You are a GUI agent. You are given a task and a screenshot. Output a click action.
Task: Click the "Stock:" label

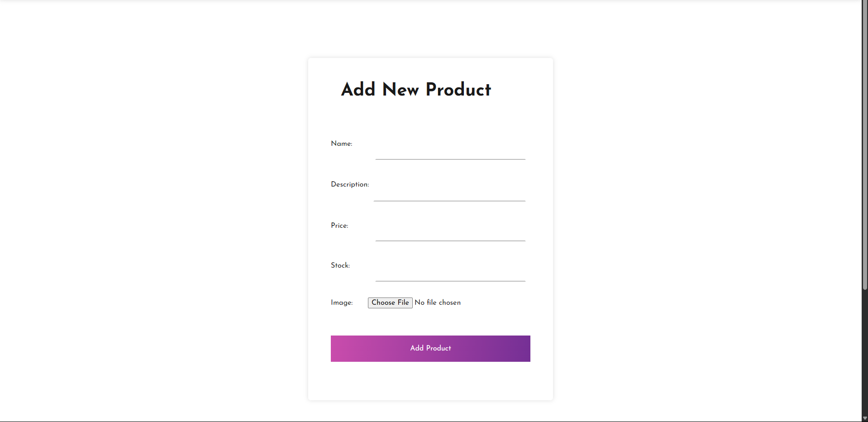click(x=340, y=265)
